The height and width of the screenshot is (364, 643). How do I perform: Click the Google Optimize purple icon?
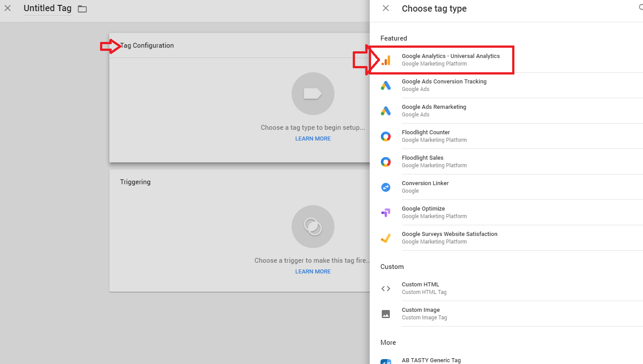pos(386,213)
